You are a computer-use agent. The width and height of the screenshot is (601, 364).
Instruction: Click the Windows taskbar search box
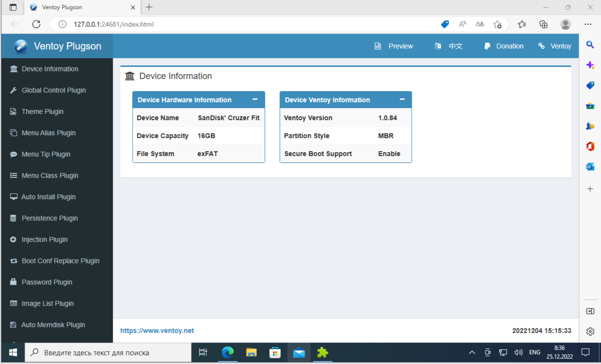pos(108,352)
